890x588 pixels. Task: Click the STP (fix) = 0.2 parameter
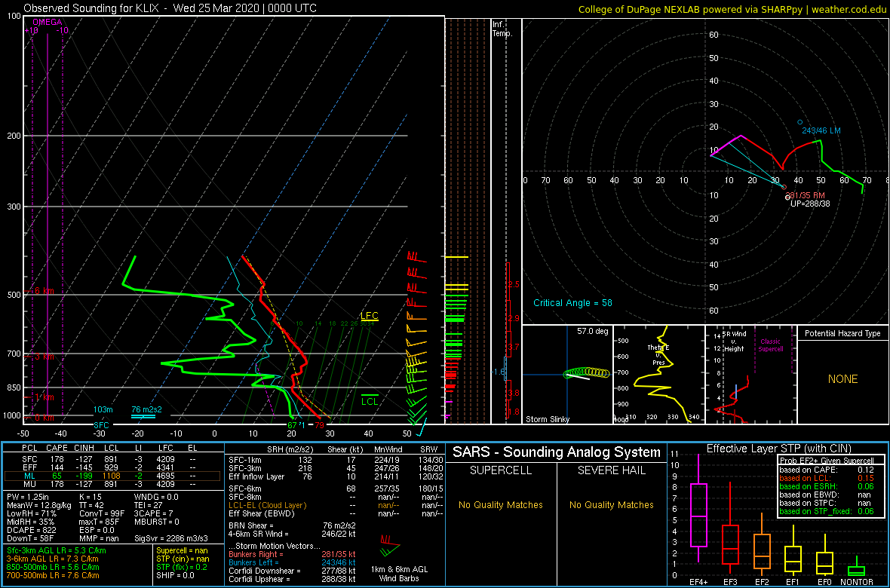click(182, 567)
